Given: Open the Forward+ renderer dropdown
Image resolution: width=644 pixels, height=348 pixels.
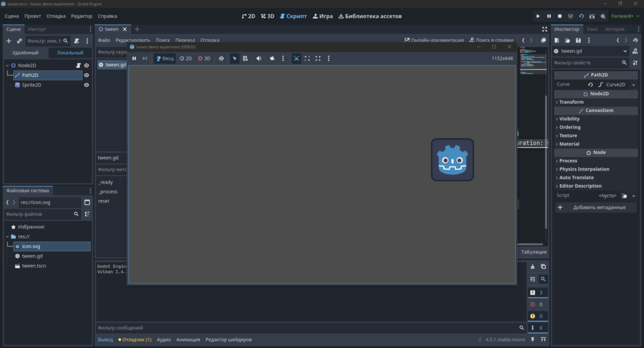Looking at the screenshot, I should point(625,16).
